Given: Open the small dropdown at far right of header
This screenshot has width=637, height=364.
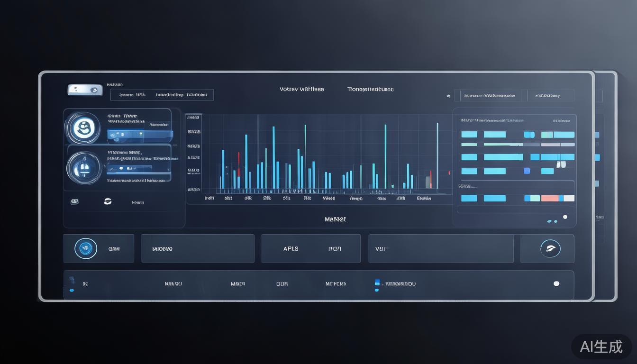Looking at the screenshot, I should (551, 96).
